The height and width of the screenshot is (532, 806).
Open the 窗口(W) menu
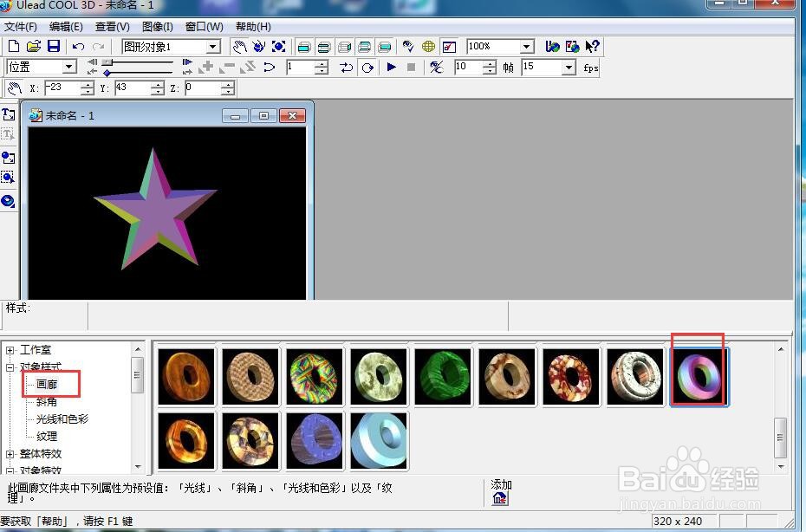[204, 27]
